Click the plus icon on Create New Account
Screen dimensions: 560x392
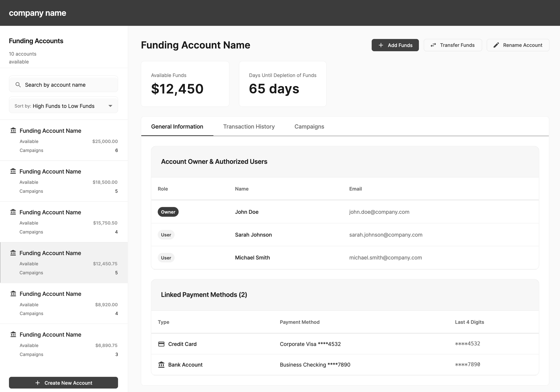point(37,383)
